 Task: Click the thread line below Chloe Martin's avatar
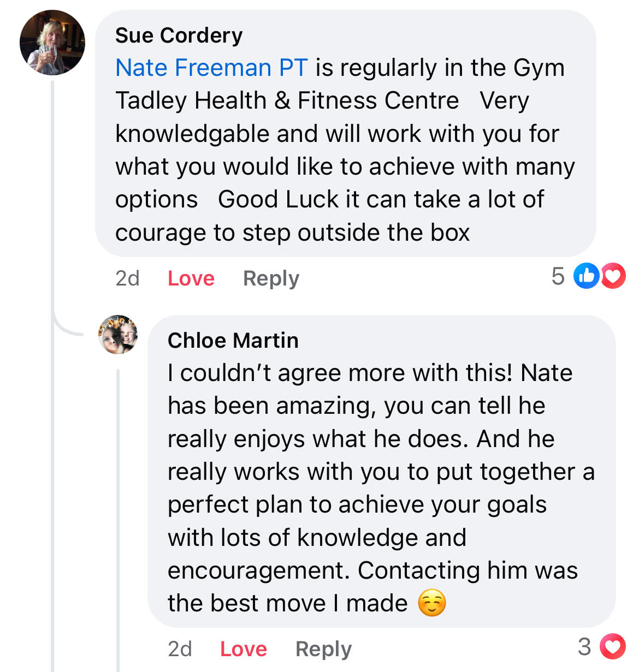[118, 519]
